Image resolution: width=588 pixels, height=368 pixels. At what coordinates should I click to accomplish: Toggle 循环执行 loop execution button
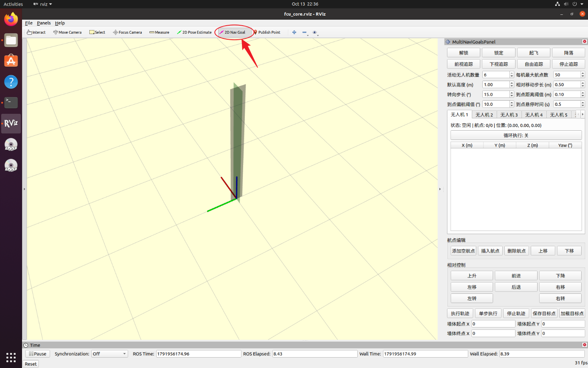[x=516, y=135]
